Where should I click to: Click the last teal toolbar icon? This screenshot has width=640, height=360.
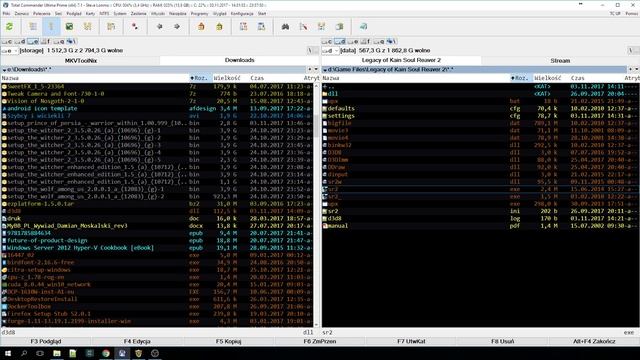[x=363, y=27]
